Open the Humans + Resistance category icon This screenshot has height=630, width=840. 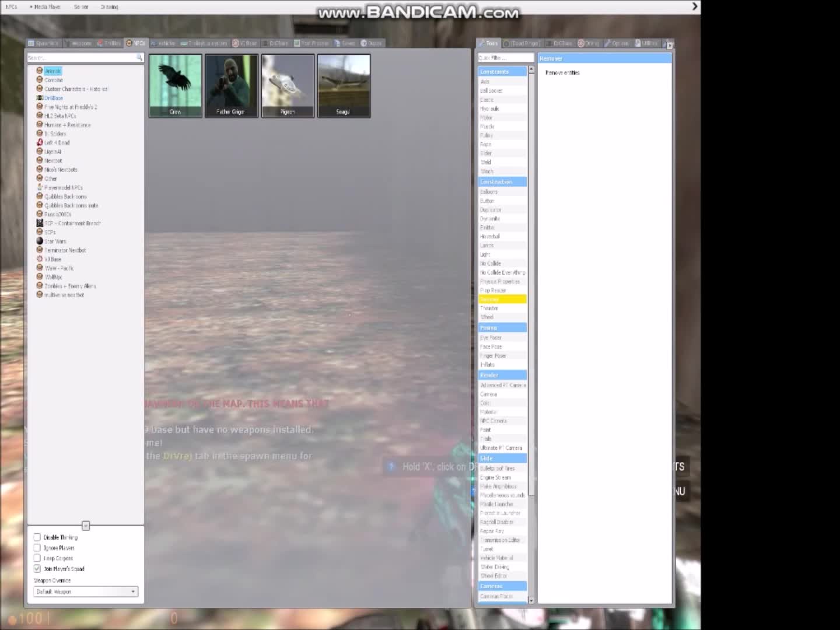tap(40, 124)
